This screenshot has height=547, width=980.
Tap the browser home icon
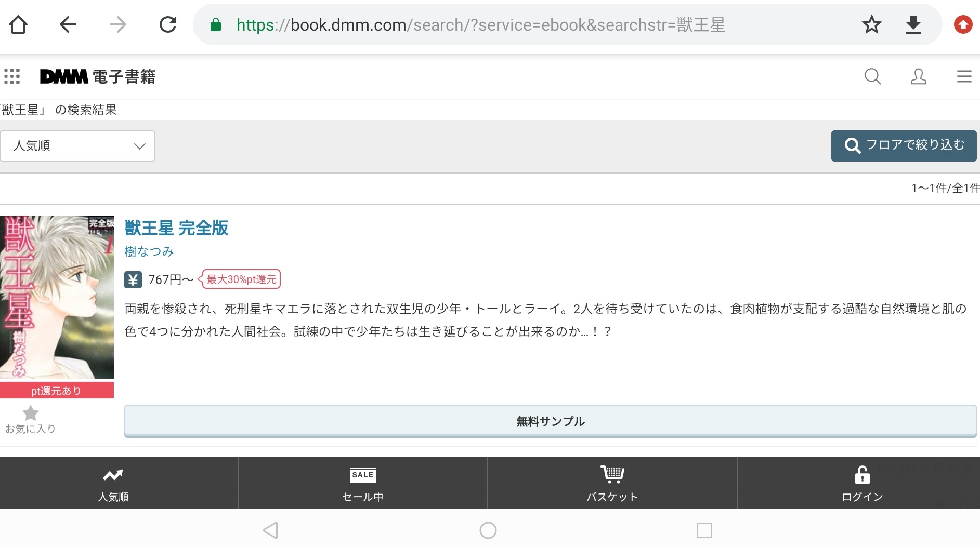click(18, 24)
